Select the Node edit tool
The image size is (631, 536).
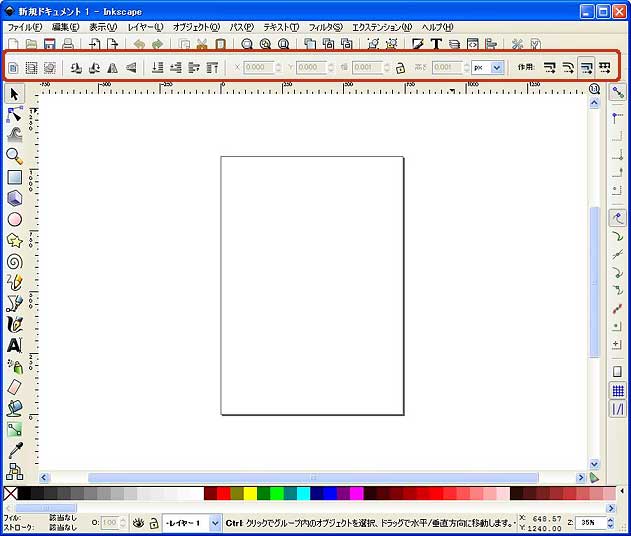(14, 115)
